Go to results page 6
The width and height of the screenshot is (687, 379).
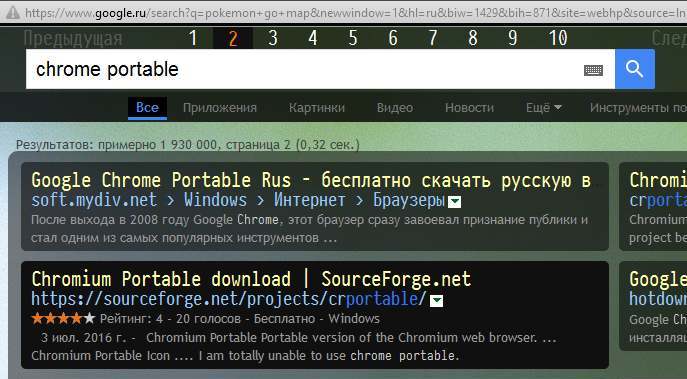[393, 38]
